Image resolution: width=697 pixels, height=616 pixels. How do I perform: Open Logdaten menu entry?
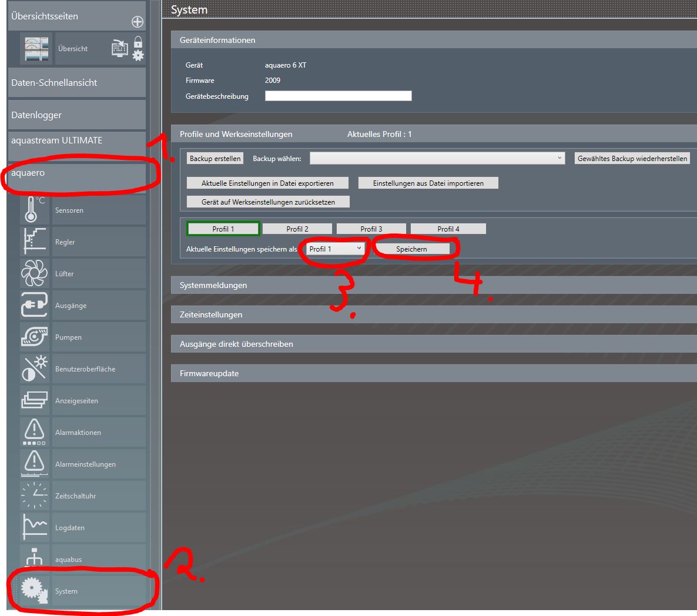99,527
